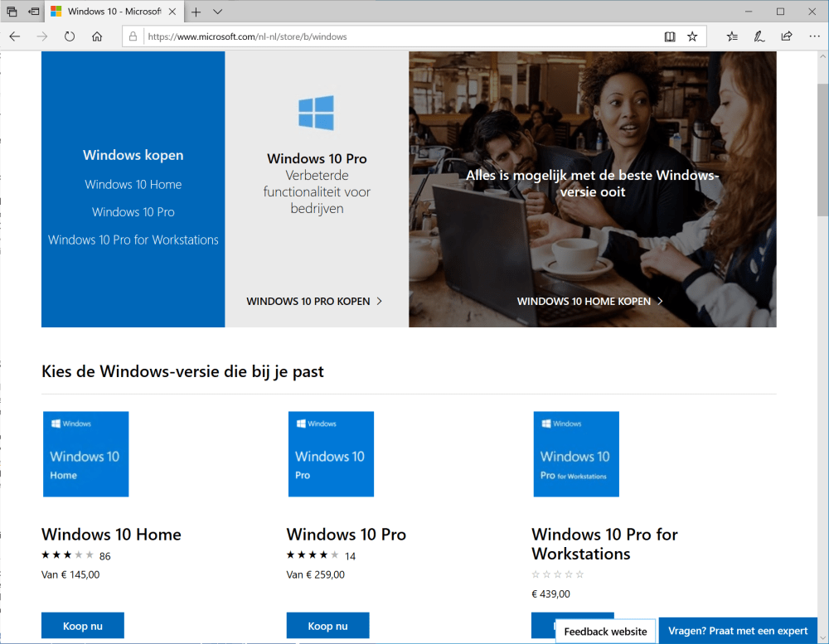Click the 'Windows kopen' heading
The height and width of the screenshot is (644, 829).
point(133,156)
